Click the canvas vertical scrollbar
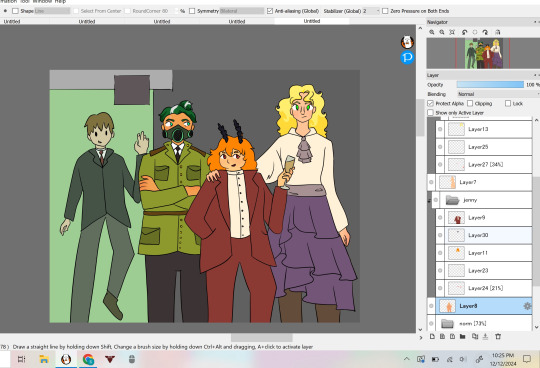The image size is (540, 368). 420,117
